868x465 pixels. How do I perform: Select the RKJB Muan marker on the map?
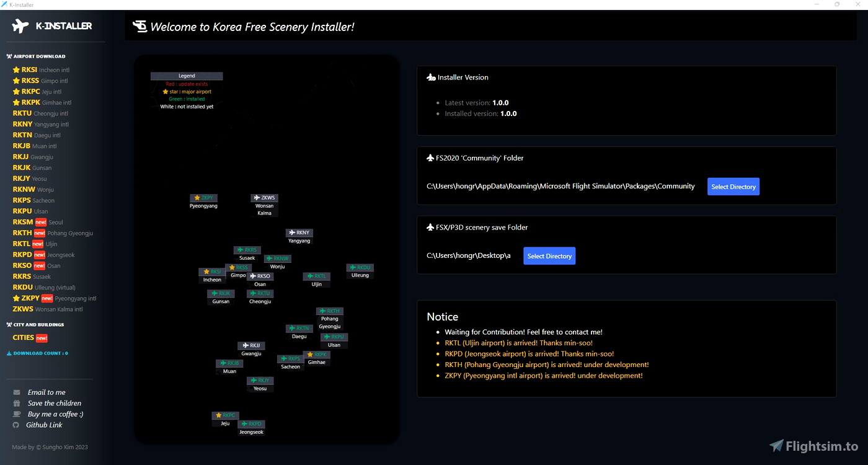[229, 363]
